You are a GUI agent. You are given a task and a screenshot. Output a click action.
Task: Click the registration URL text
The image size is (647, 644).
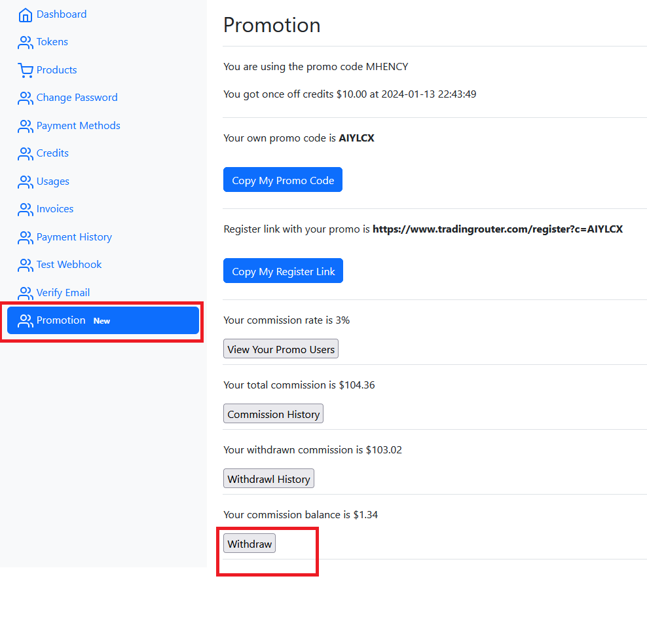(x=497, y=229)
